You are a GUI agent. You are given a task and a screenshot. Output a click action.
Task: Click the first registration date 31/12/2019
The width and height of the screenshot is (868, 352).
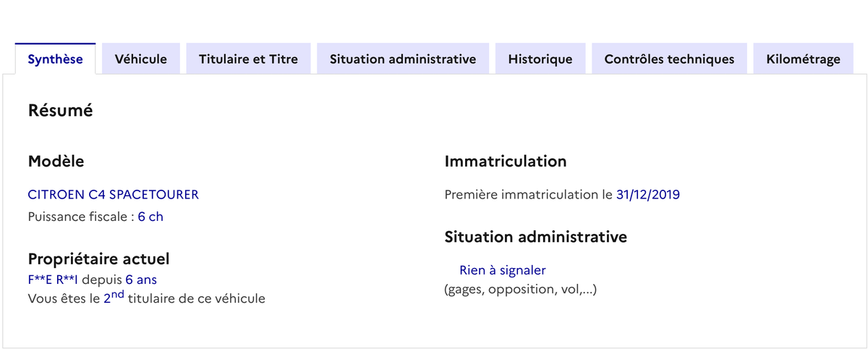(x=647, y=194)
